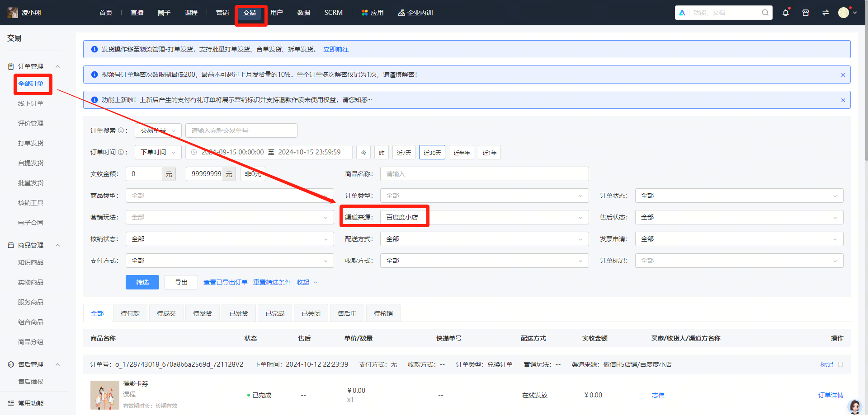Open the 首页 top menu

click(x=106, y=13)
